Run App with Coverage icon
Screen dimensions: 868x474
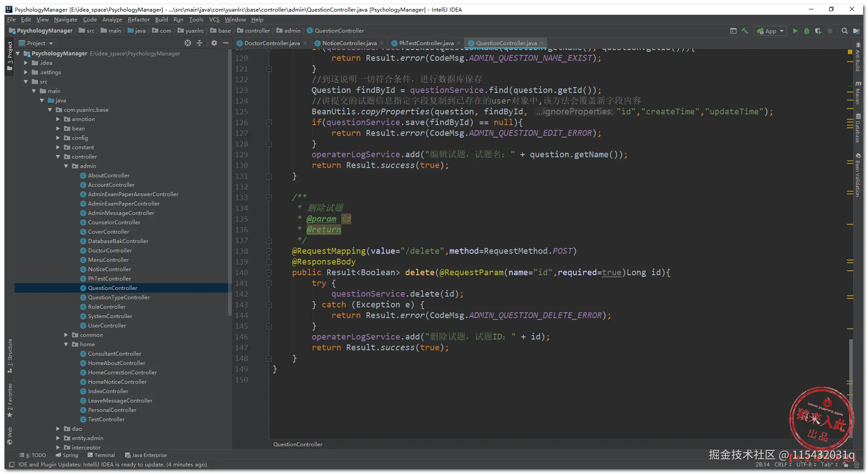(x=818, y=31)
